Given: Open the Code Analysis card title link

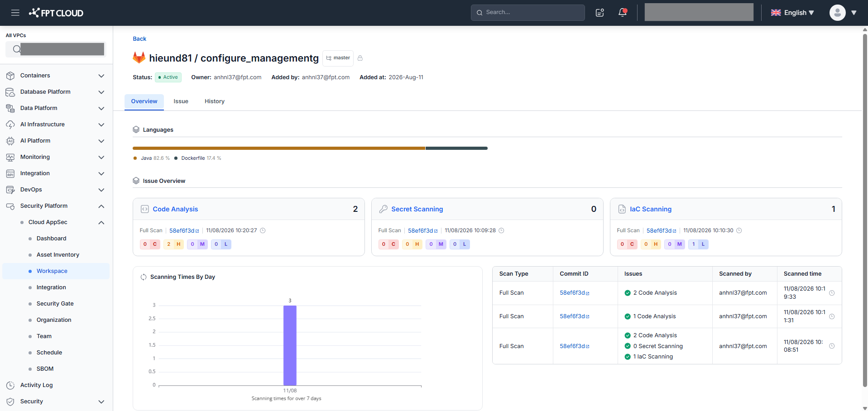Looking at the screenshot, I should click(x=175, y=209).
